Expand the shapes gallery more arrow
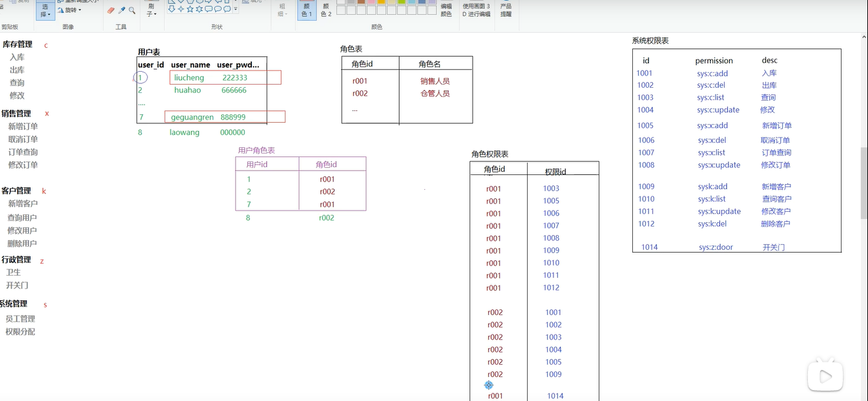Image resolution: width=868 pixels, height=401 pixels. (236, 9)
